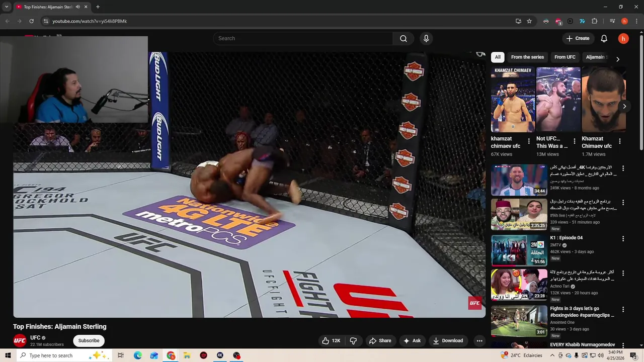Open a new browser tab
Viewport: 644px width, 362px height.
coord(98,7)
